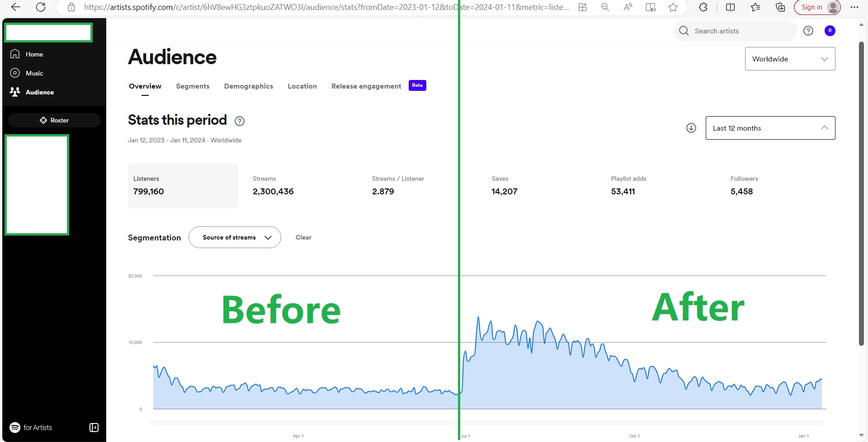
Task: Add page to favorites star icon
Action: (x=673, y=7)
